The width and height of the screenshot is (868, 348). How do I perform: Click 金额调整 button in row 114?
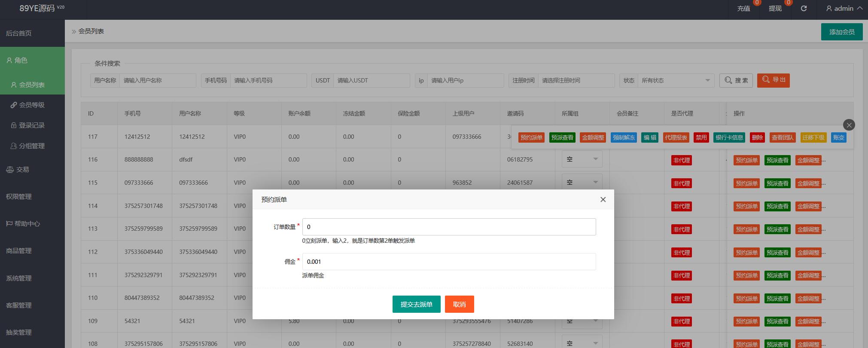click(x=808, y=206)
